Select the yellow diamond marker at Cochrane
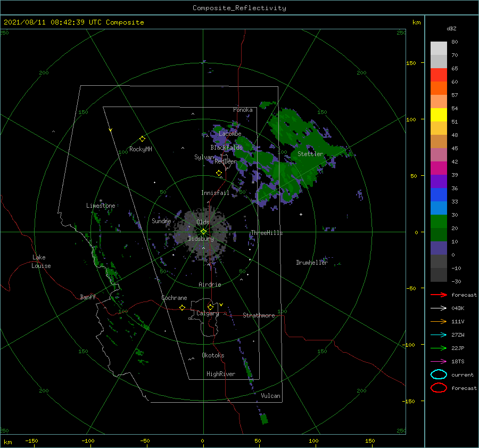This screenshot has width=479, height=448. [x=183, y=307]
